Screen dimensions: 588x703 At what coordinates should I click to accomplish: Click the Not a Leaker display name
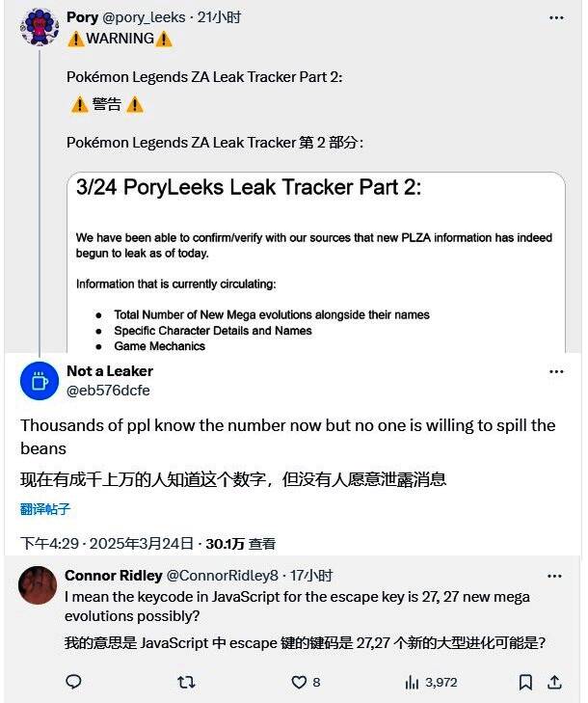pyautogui.click(x=109, y=370)
